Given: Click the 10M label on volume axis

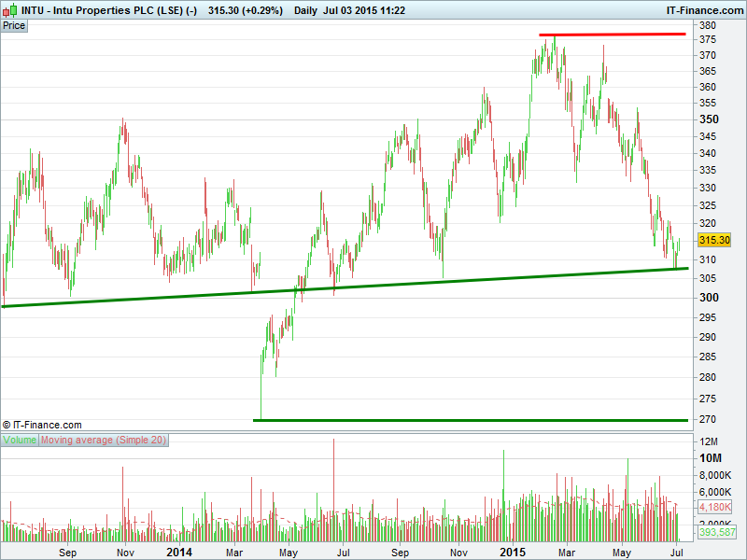Looking at the screenshot, I should (x=712, y=458).
